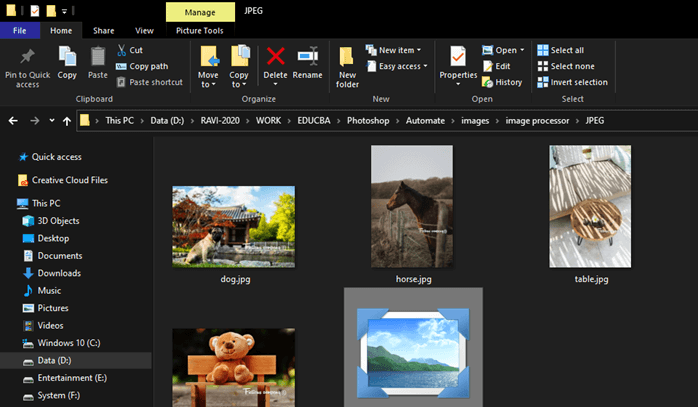
Task: Click the New folder icon
Action: tap(346, 57)
